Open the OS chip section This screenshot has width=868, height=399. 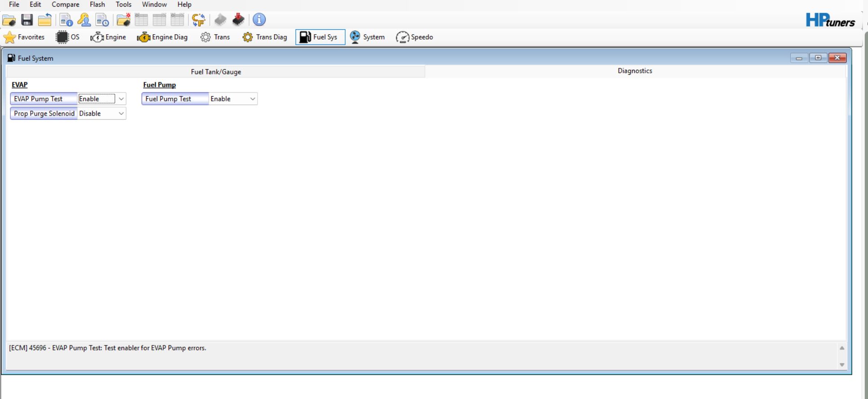coord(67,37)
